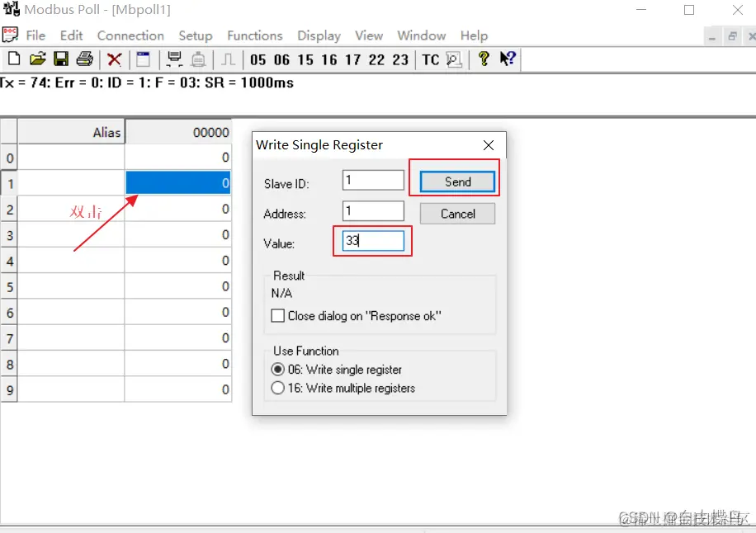756x533 pixels.
Task: Select the value cell in row 5
Action: pyautogui.click(x=178, y=286)
